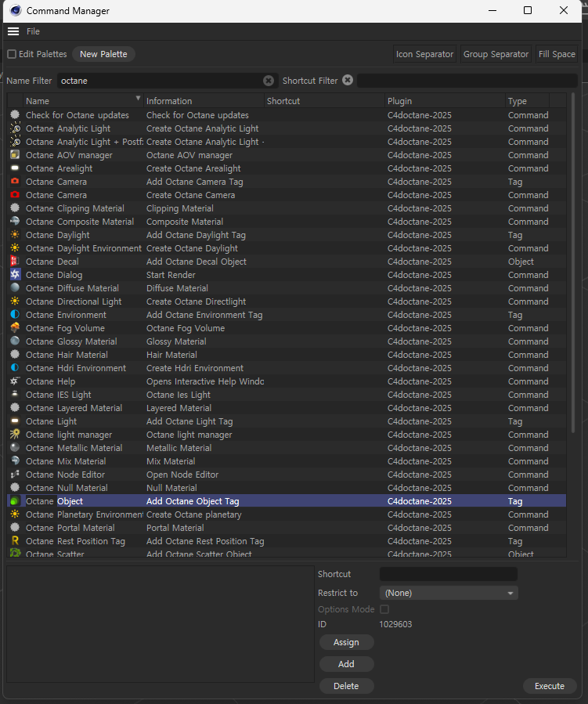Select the Octane Analytic Light + Postfx row
This screenshot has height=704, width=588.
287,142
